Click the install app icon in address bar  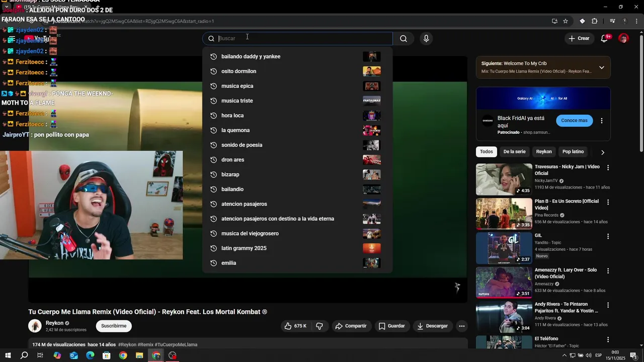(554, 21)
